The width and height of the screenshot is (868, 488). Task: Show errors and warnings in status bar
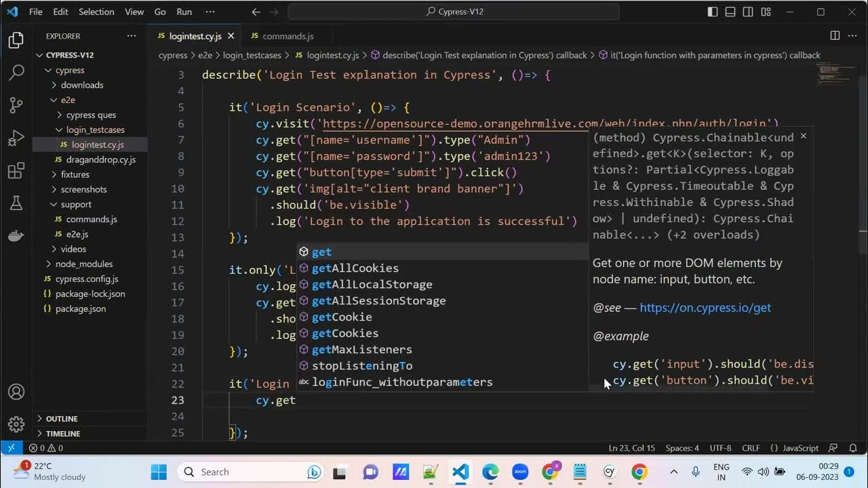pos(45,448)
